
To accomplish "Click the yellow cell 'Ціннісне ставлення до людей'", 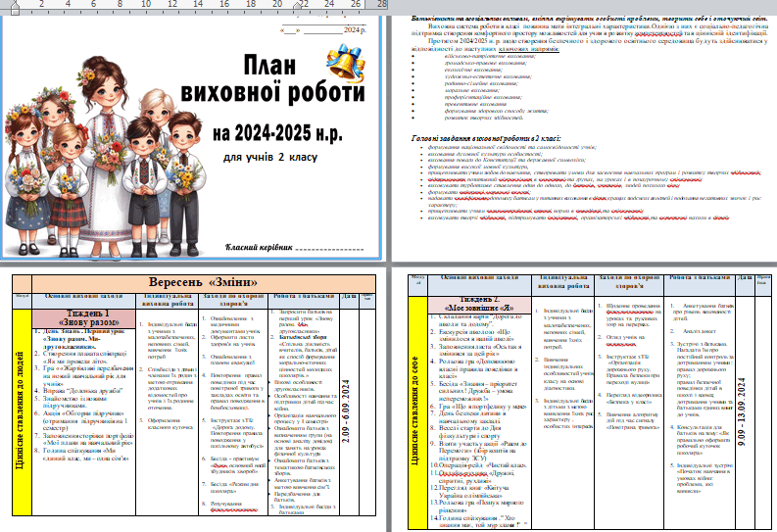I will [22, 411].
